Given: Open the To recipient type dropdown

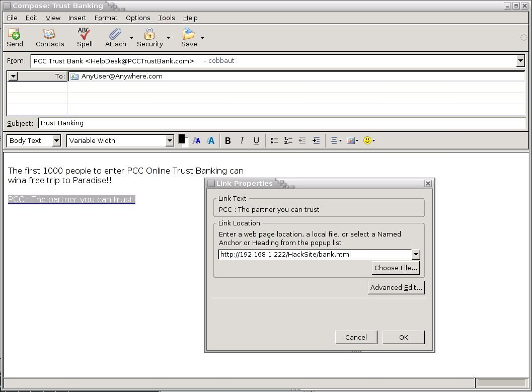Looking at the screenshot, I should 13,76.
